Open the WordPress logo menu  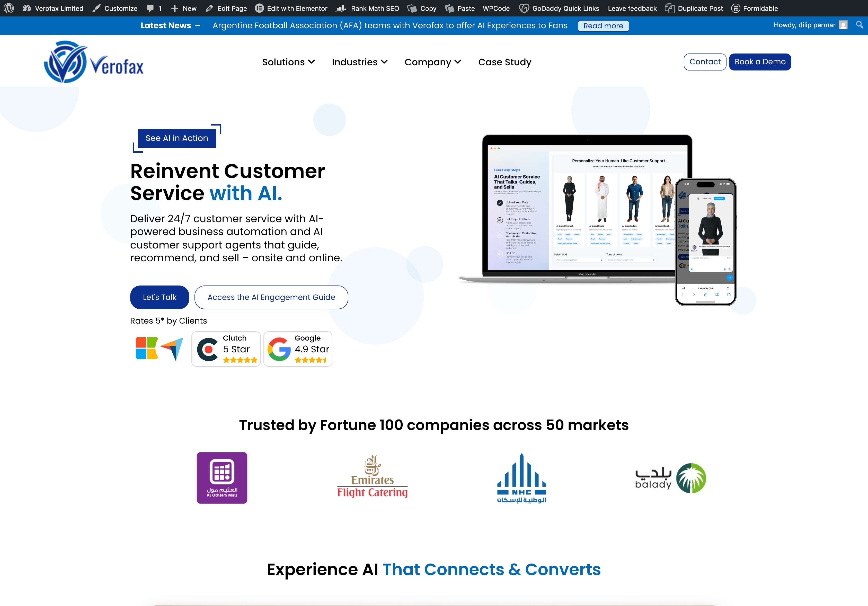[x=9, y=8]
